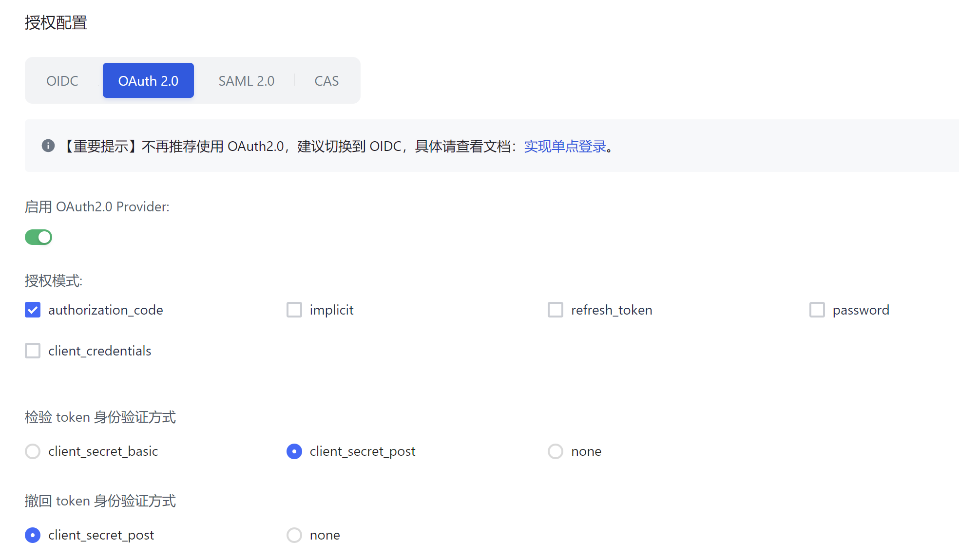Select the OAuth 2.0 tab
Screen dimensions: 959x560
tap(148, 80)
